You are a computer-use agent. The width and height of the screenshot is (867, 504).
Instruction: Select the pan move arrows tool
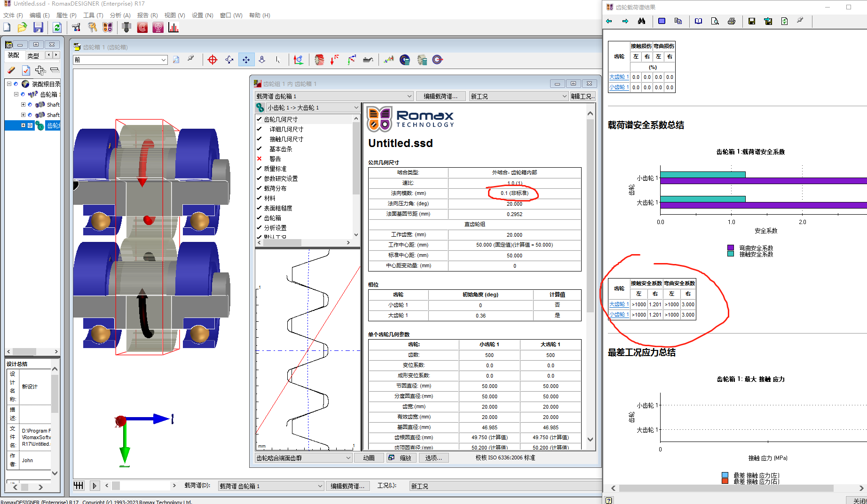click(x=246, y=60)
